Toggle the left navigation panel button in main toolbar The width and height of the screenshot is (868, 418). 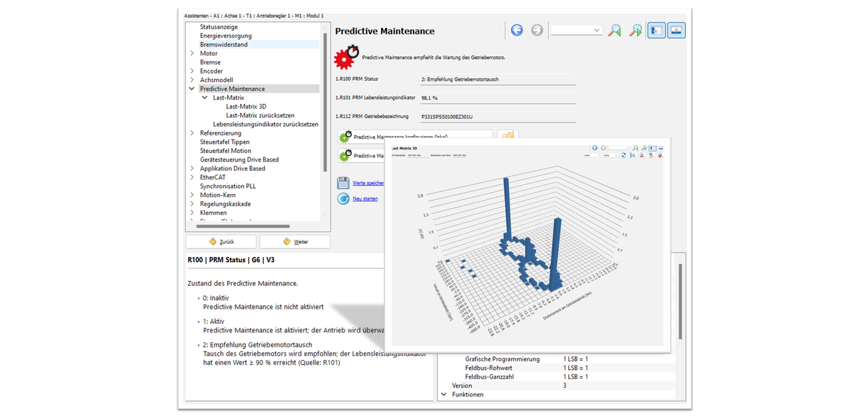coord(656,30)
